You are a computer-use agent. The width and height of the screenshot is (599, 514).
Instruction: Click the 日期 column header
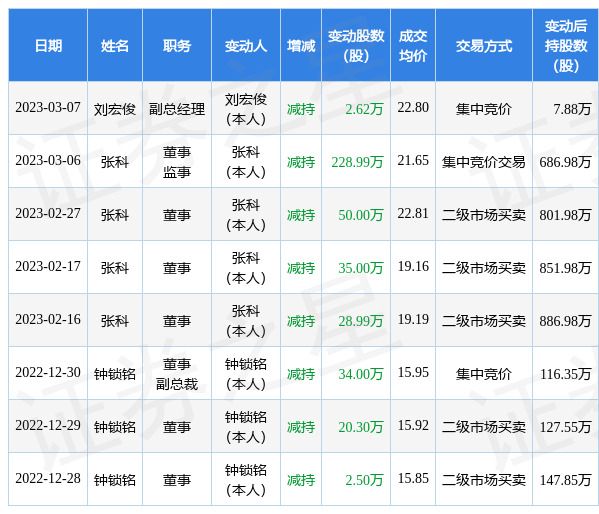48,45
